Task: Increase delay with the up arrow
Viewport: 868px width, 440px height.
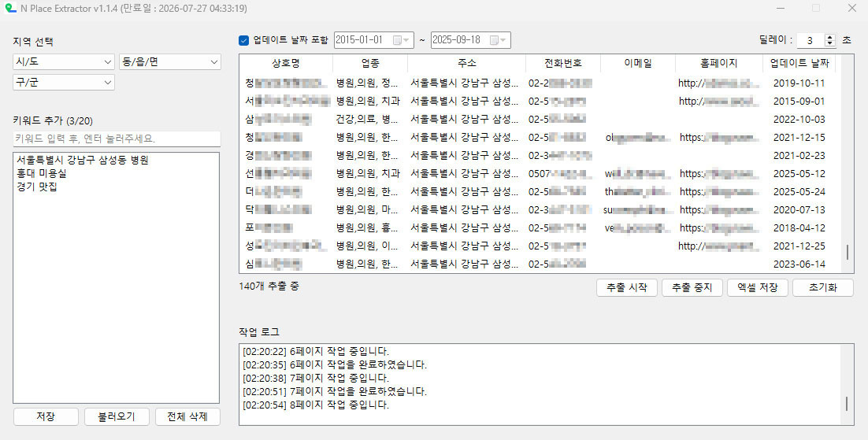Action: pyautogui.click(x=829, y=36)
